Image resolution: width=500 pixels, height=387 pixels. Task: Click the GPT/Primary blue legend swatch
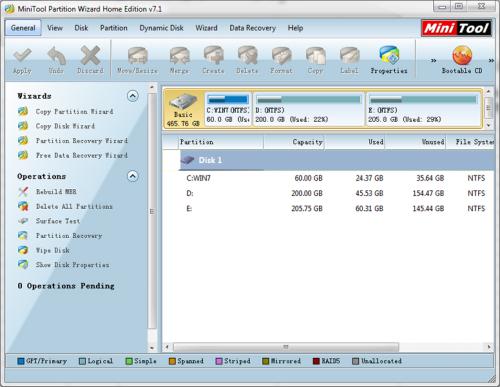coord(21,361)
